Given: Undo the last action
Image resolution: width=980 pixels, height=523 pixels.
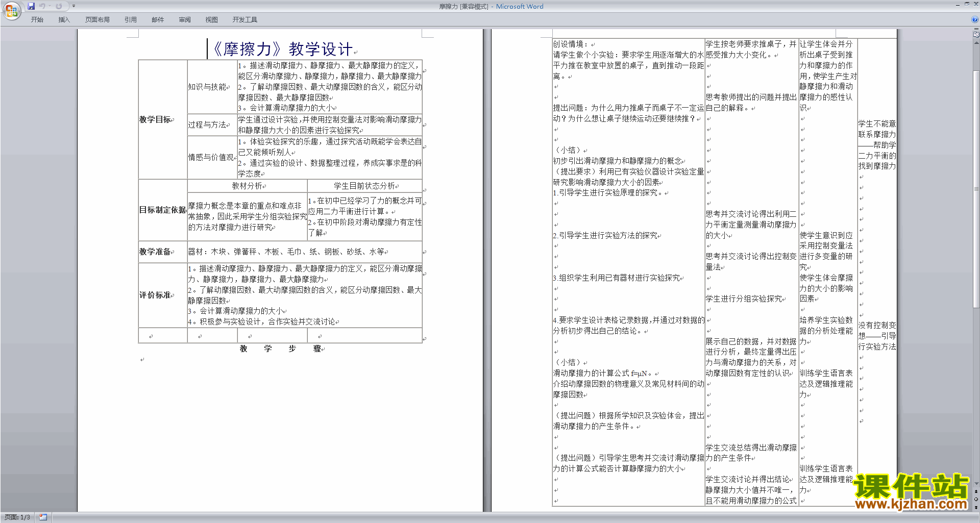Looking at the screenshot, I should (x=42, y=6).
